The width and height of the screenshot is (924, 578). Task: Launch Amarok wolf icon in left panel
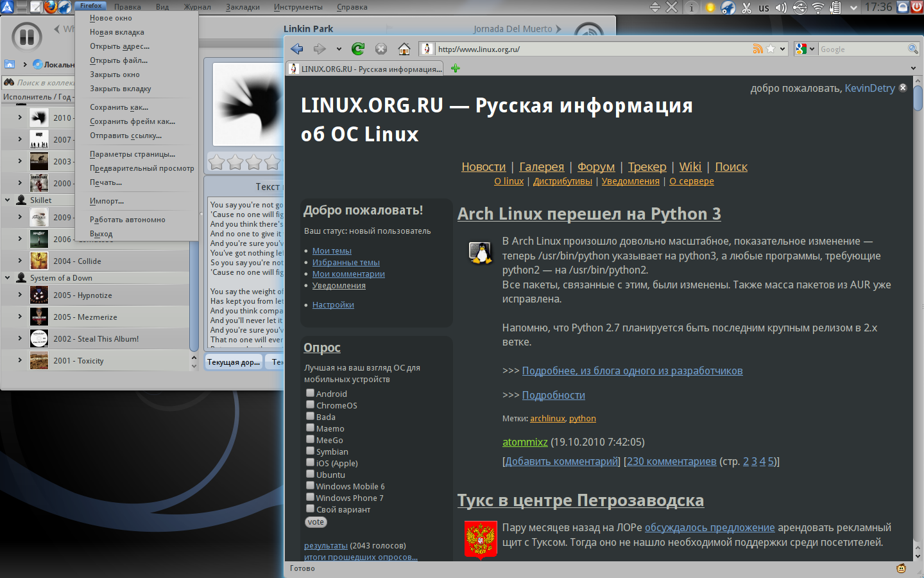point(64,7)
